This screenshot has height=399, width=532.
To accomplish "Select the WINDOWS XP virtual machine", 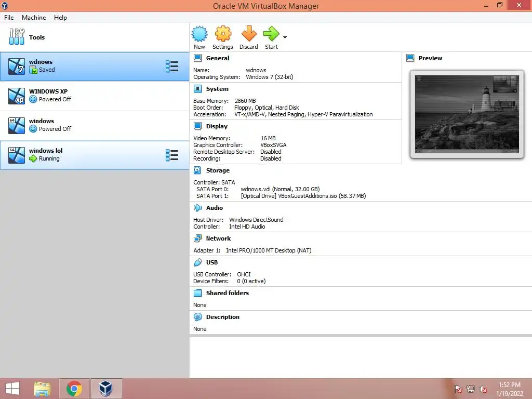I will pos(95,96).
